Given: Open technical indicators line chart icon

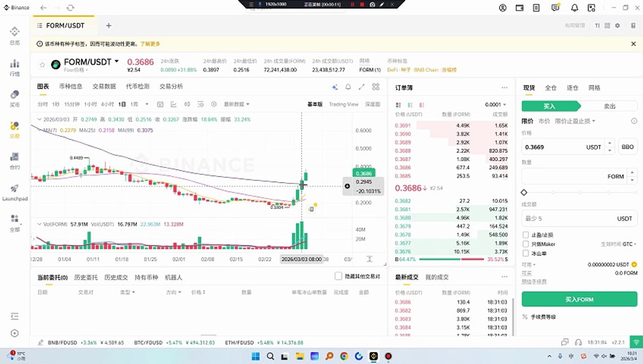Looking at the screenshot, I should tap(173, 104).
